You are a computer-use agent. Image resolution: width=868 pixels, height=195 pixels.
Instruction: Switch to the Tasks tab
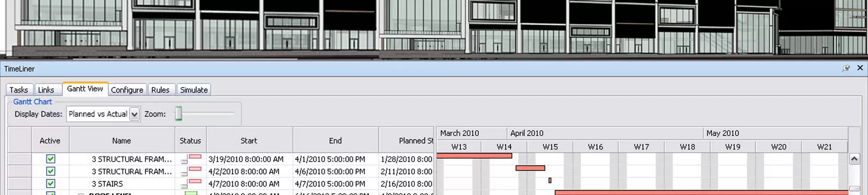point(19,90)
